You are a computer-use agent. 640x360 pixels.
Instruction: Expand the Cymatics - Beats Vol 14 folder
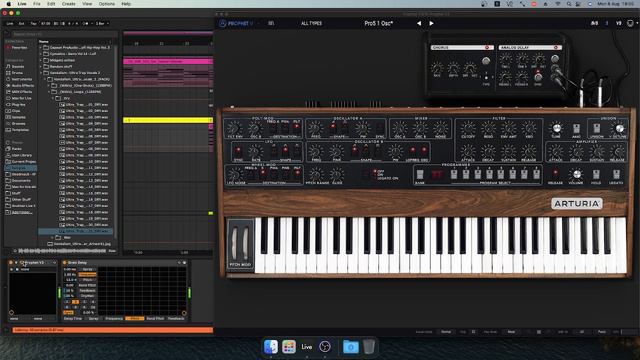pos(40,54)
